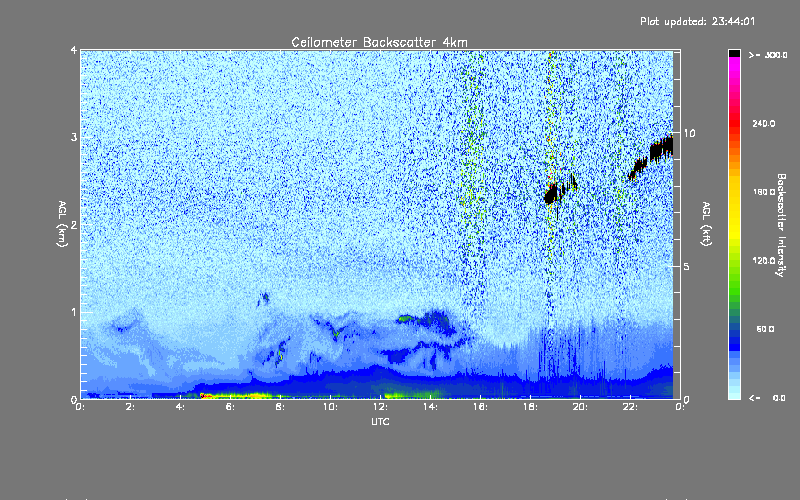This screenshot has width=800, height=500.
Task: Click the '<= 0.0' colorbar minimum label
Action: point(767,398)
